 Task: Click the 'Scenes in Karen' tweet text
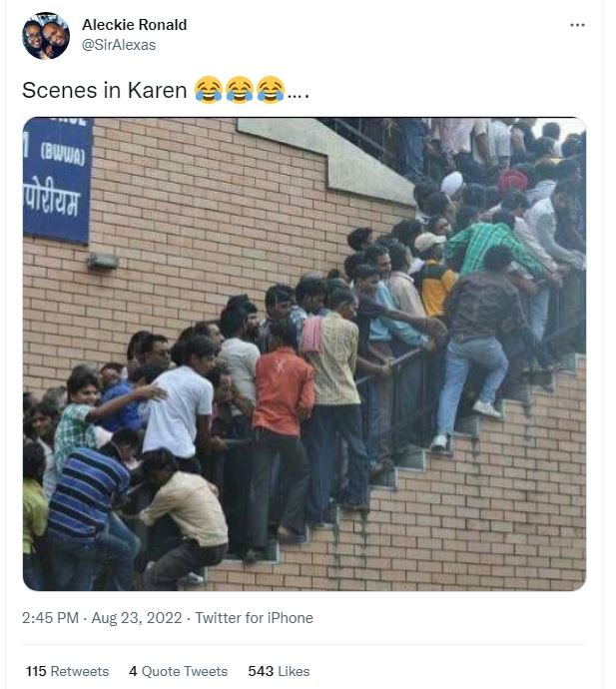click(x=105, y=91)
